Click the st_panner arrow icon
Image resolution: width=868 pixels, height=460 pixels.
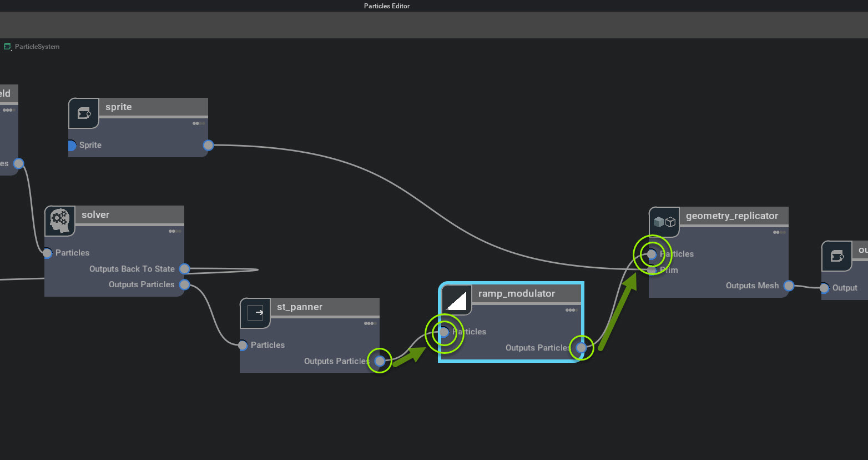[255, 313]
